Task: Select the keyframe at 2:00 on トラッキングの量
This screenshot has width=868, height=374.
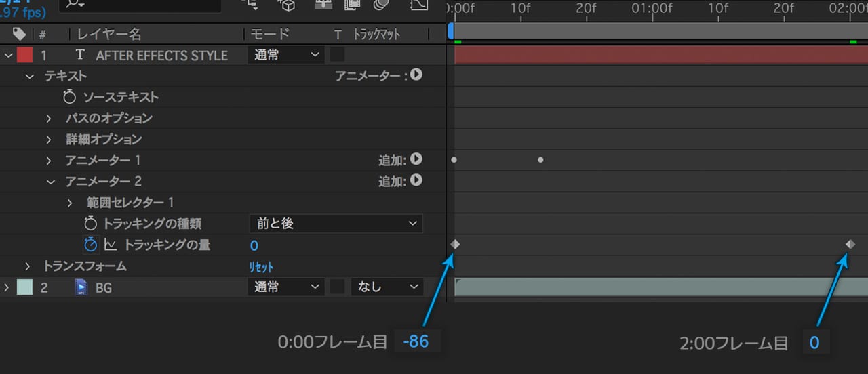Action: 850,245
